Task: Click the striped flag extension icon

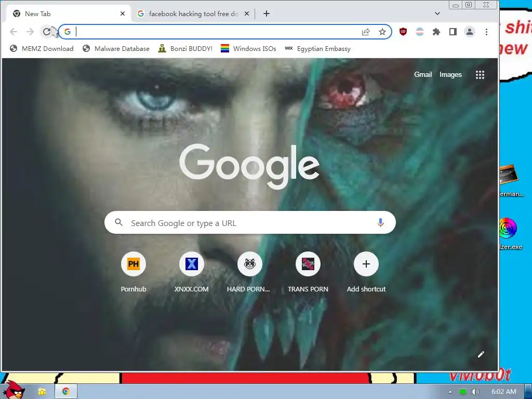Action: (420, 32)
